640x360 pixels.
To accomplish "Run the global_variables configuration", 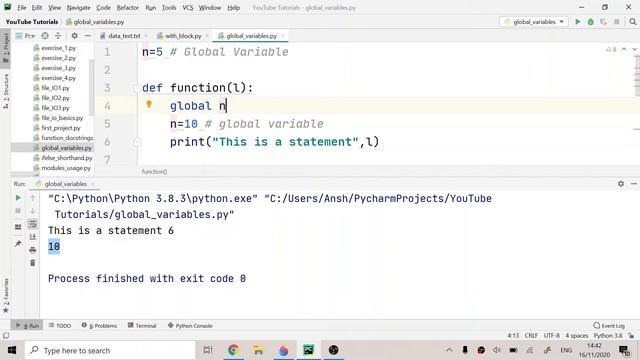I will [578, 22].
